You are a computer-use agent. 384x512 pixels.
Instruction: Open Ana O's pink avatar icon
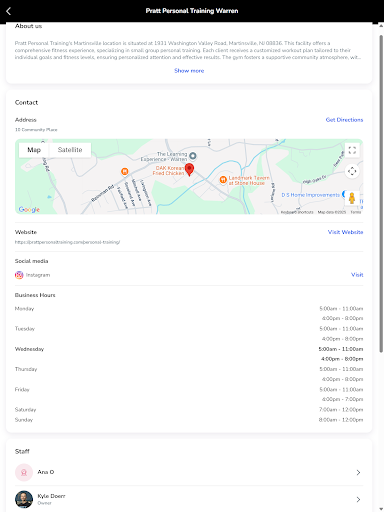click(x=24, y=472)
